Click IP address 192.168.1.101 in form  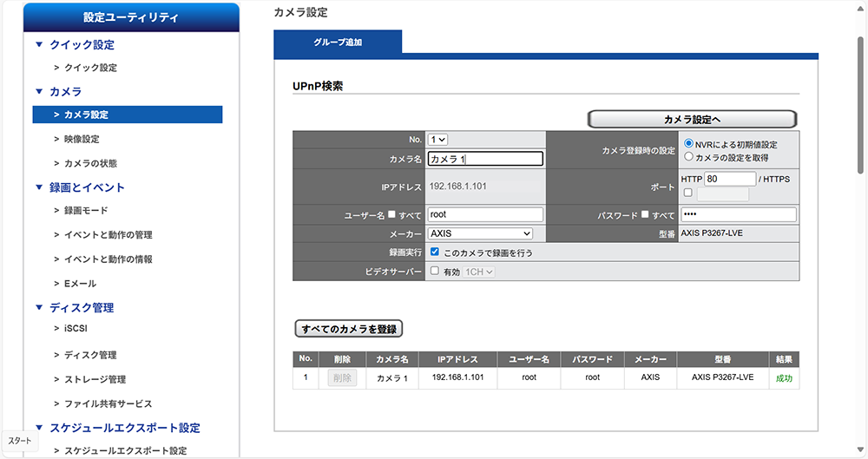click(457, 186)
